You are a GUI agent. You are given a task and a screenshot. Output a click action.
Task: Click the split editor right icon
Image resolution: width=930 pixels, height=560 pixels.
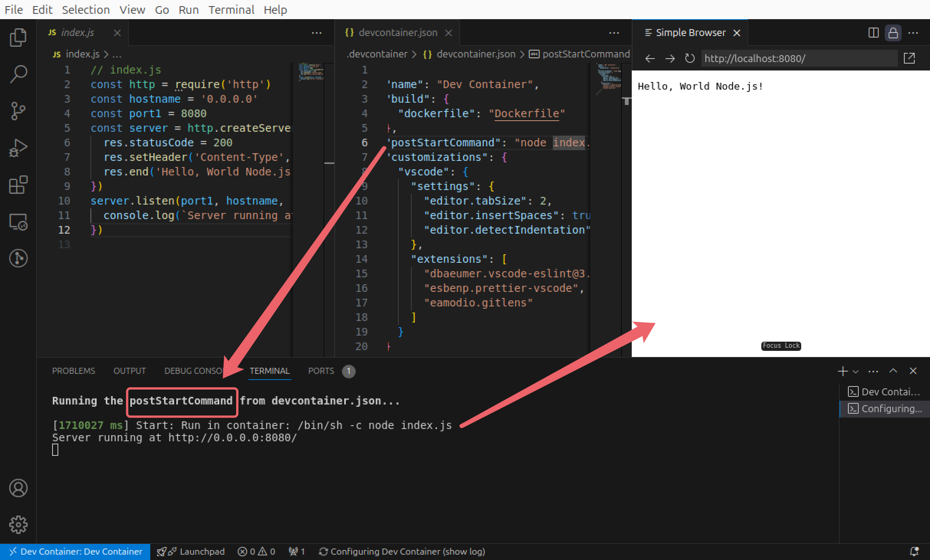click(x=873, y=33)
